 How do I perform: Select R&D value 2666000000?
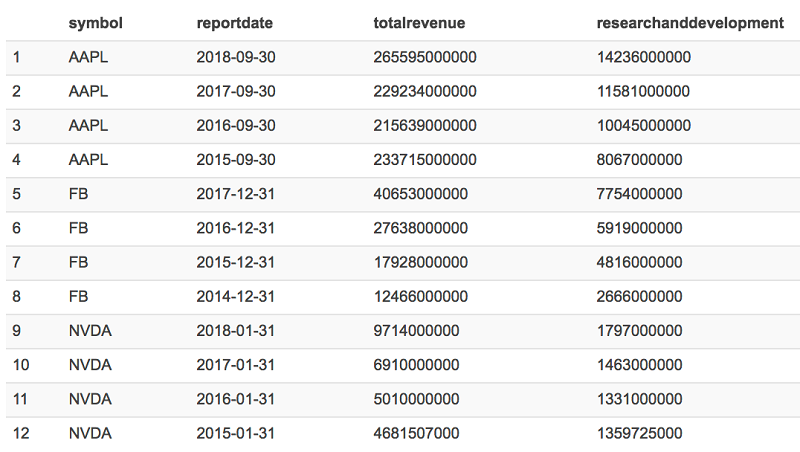click(x=639, y=296)
